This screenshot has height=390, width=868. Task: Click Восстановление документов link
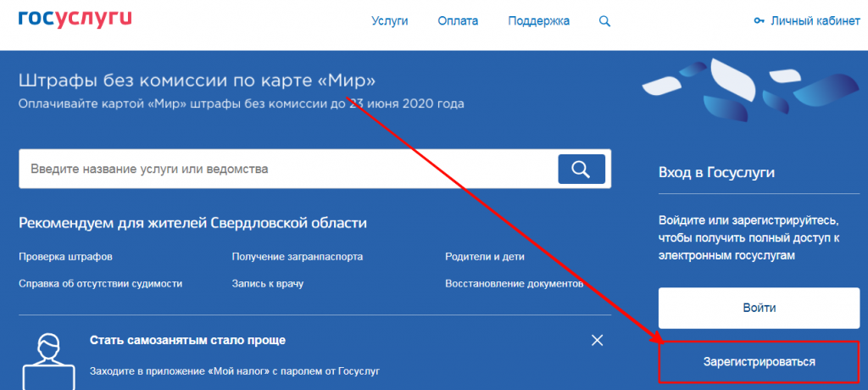[514, 283]
